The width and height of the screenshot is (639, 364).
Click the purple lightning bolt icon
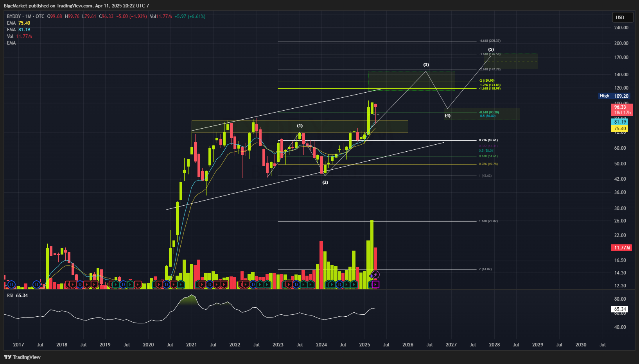pyautogui.click(x=375, y=275)
